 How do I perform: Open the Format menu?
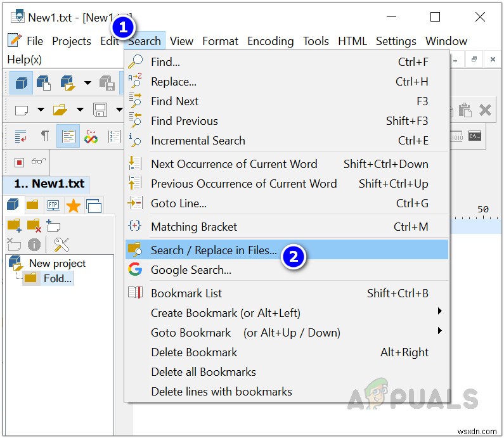(220, 41)
